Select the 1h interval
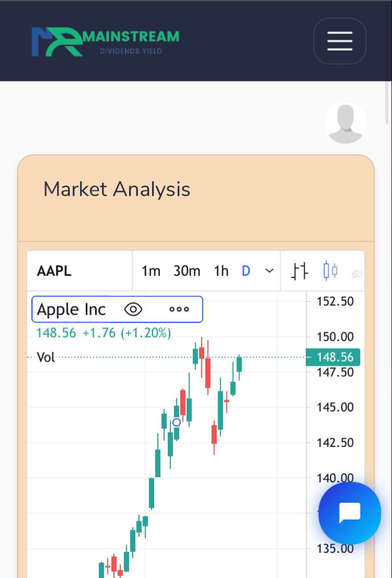This screenshot has height=578, width=392. point(221,271)
